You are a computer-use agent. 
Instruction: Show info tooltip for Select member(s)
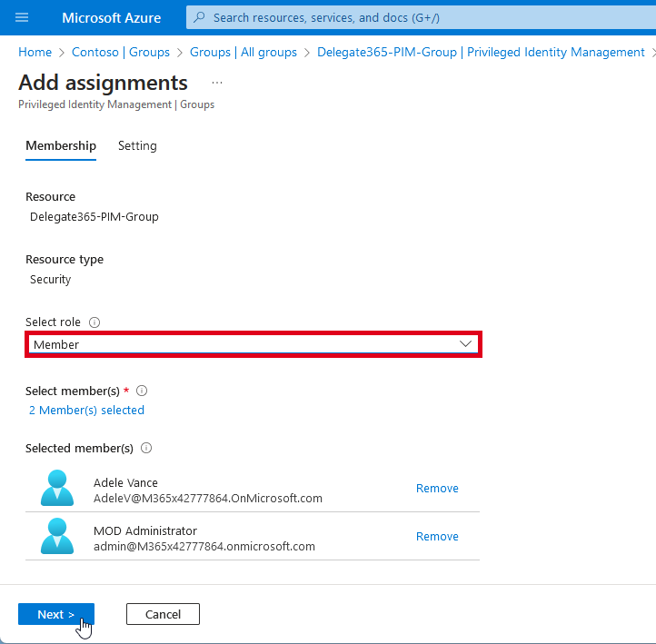click(142, 391)
